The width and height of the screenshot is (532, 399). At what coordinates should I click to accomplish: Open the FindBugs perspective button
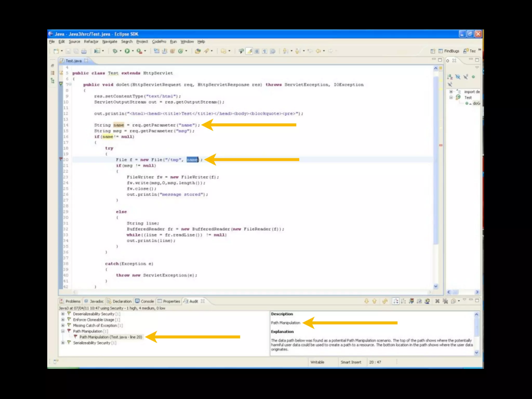tap(449, 51)
